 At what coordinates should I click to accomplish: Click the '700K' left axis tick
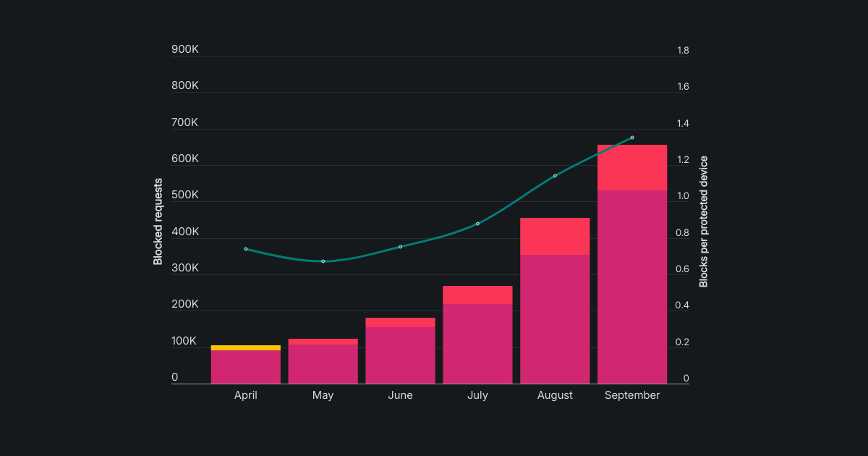[185, 122]
